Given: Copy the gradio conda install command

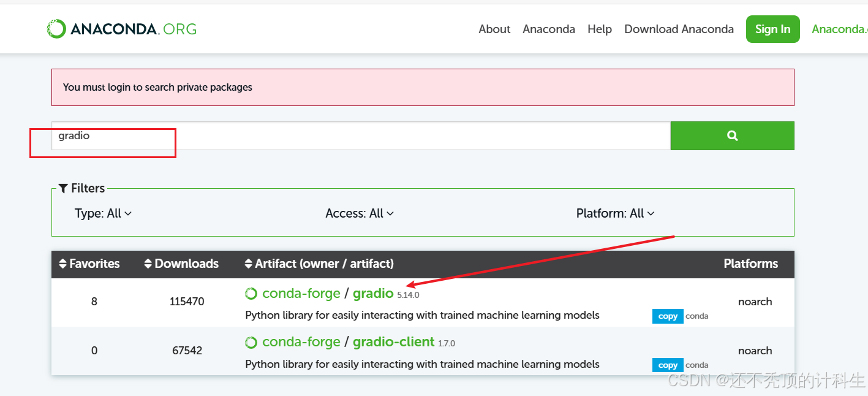Looking at the screenshot, I should click(x=668, y=316).
